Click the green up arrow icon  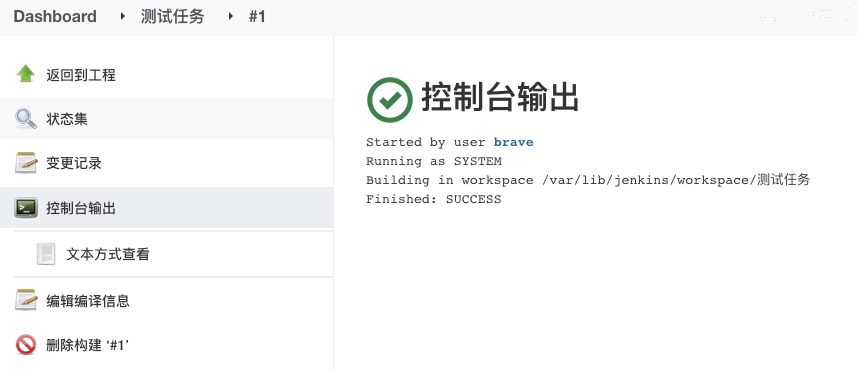tap(26, 74)
